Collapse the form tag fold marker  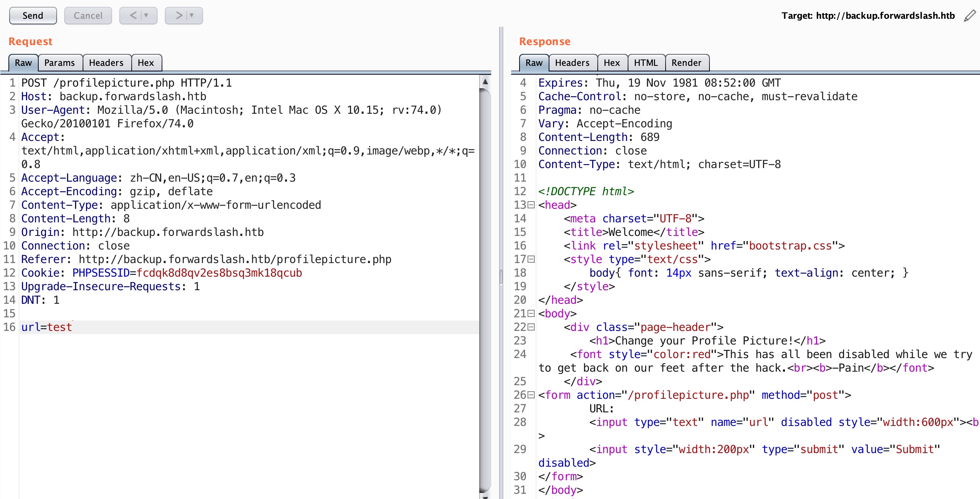(x=531, y=395)
